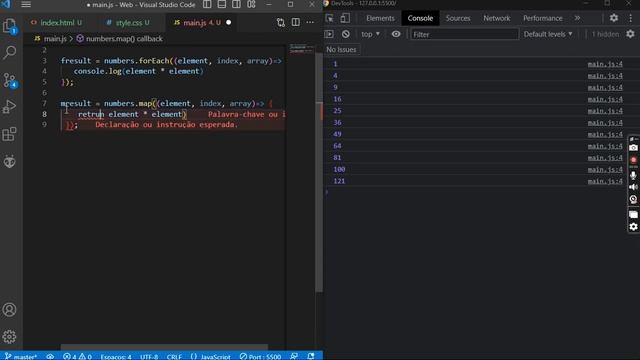Activate DevTools inspect element picker
Viewport: 640px width, 360px height.
pos(329,18)
